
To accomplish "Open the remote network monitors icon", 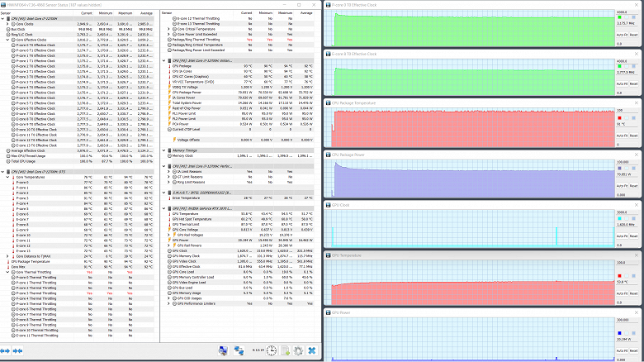I will click(x=239, y=351).
